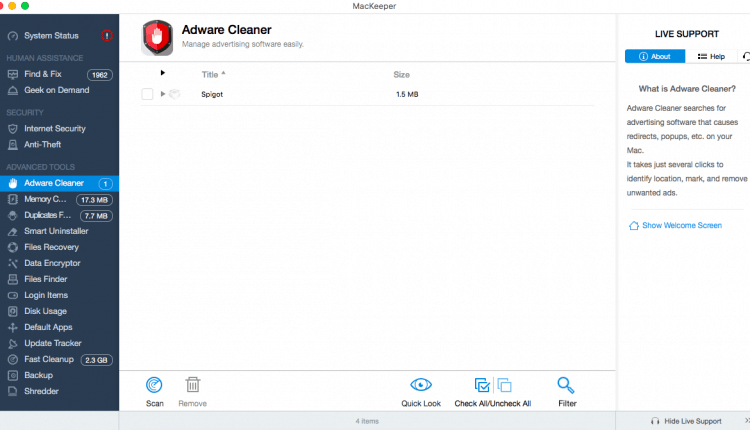Click the Adware Cleaner shield logo
The width and height of the screenshot is (750, 430).
[157, 37]
